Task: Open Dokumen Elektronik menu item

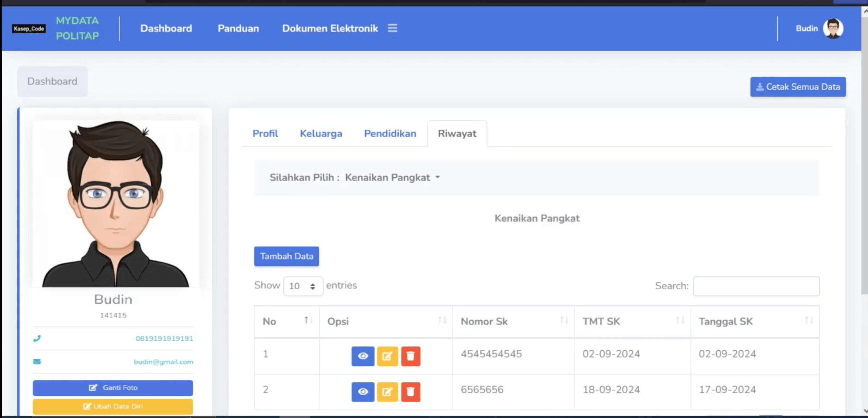Action: pyautogui.click(x=330, y=28)
